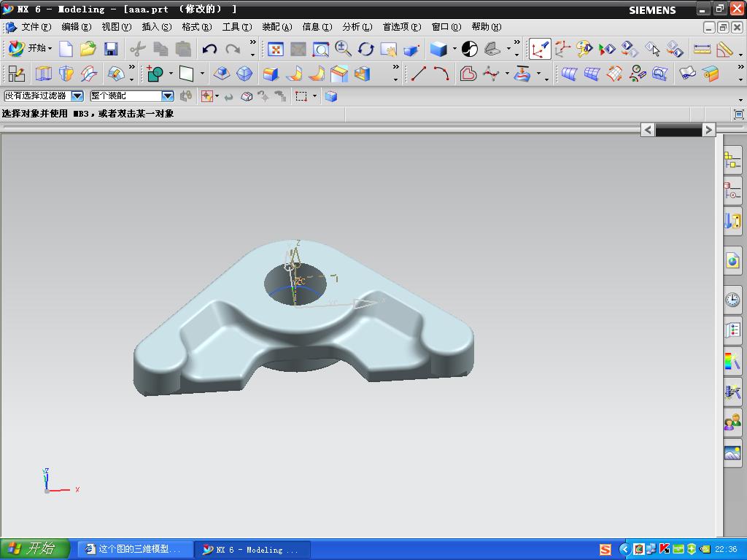The width and height of the screenshot is (747, 560).
Task: Click the Undo arrow icon
Action: pyautogui.click(x=209, y=49)
